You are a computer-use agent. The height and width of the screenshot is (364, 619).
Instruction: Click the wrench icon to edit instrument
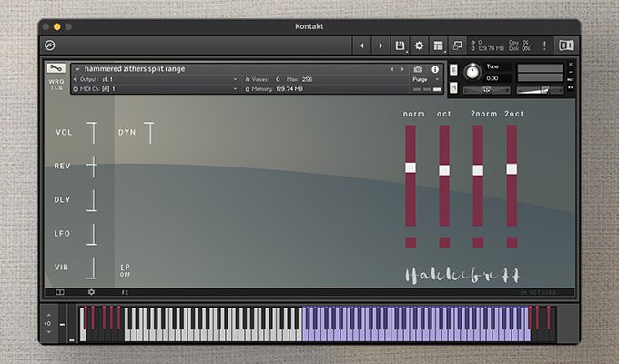pyautogui.click(x=56, y=68)
